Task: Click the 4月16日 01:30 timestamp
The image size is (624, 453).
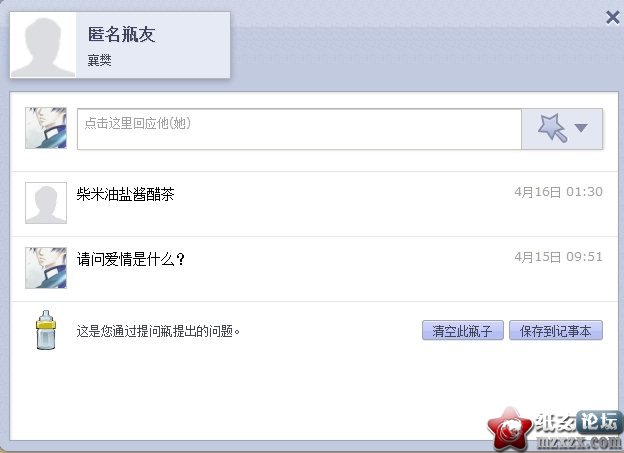Action: pos(558,192)
